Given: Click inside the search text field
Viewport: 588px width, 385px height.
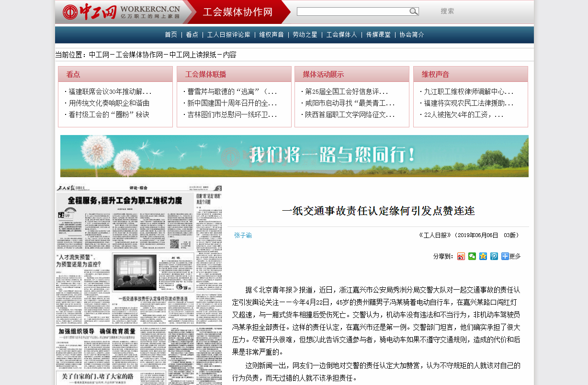Looking at the screenshot, I should click(352, 11).
